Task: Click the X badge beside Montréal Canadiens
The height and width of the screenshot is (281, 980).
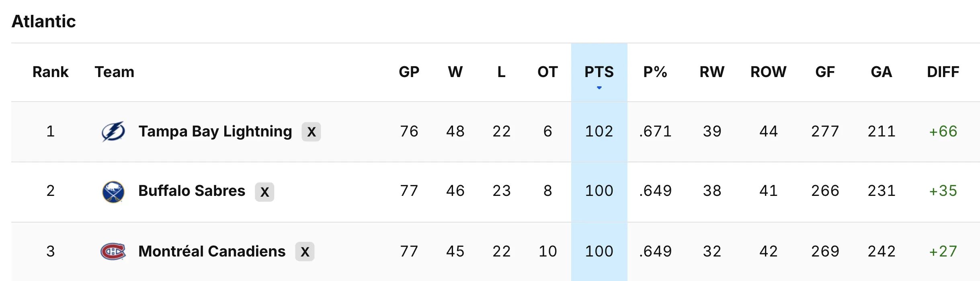Action: click(x=305, y=252)
